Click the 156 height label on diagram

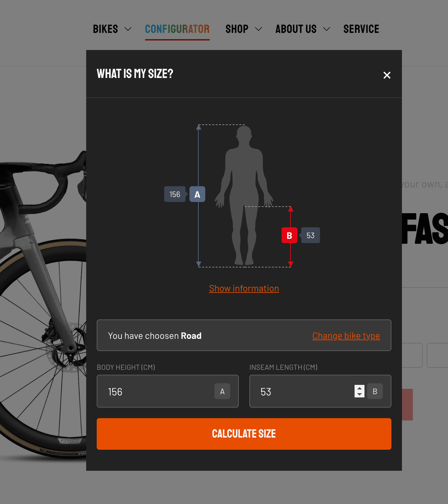(175, 194)
